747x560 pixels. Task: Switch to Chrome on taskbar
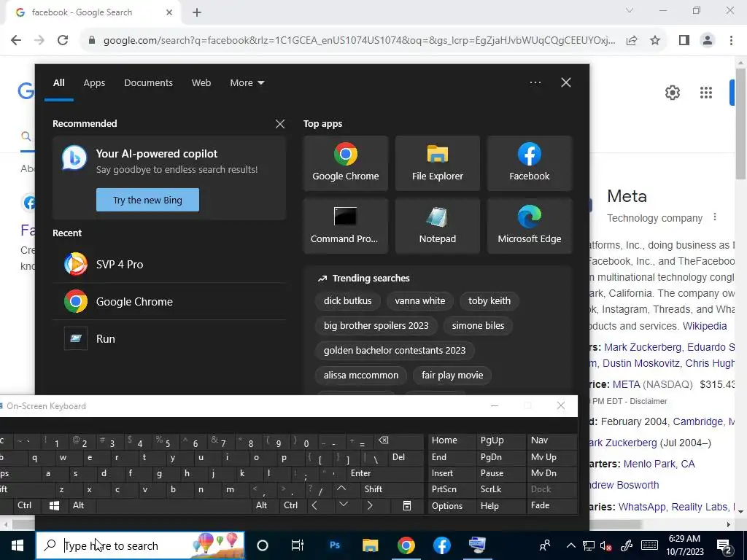click(x=406, y=545)
